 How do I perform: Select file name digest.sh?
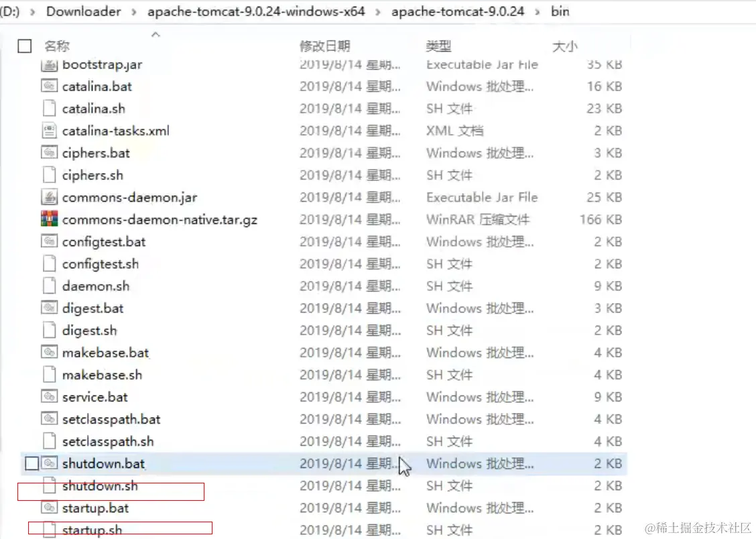[90, 331]
